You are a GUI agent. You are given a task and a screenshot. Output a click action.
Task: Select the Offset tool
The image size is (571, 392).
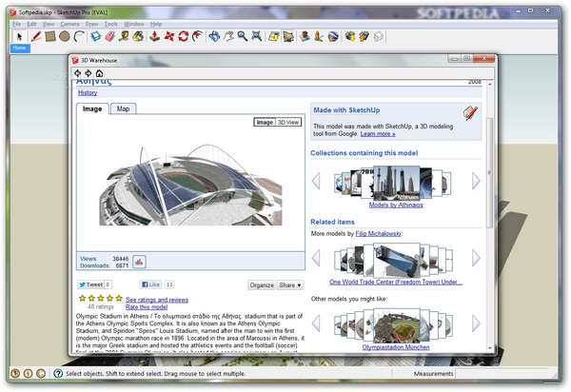coord(197,36)
